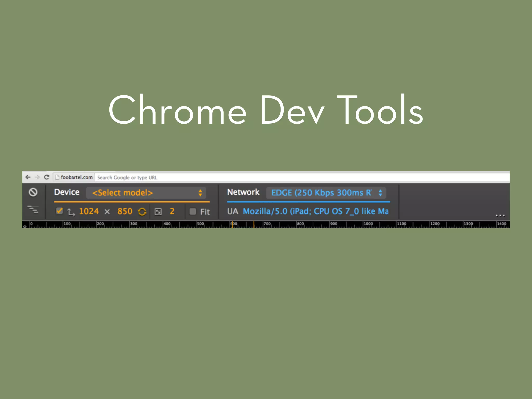Click the 1400 mark on the ruler
532x399 pixels.
502,224
